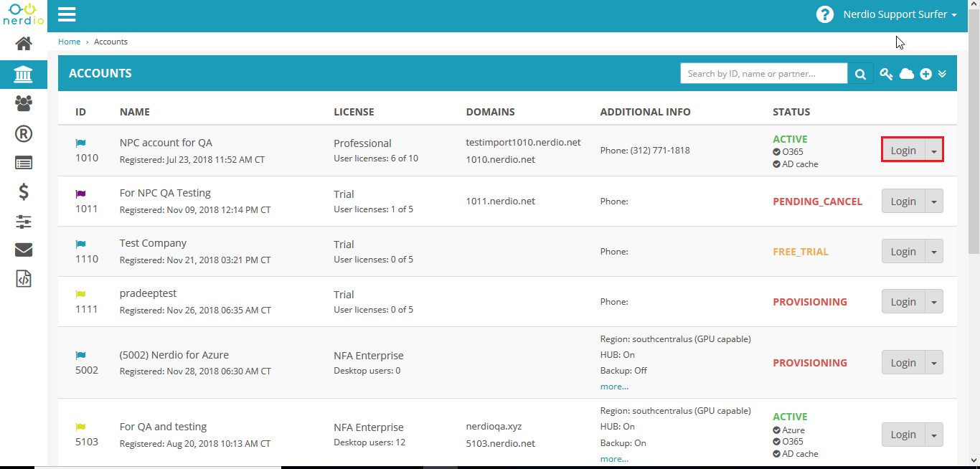
Task: Click 'more...' link for account 5002
Action: [x=614, y=387]
